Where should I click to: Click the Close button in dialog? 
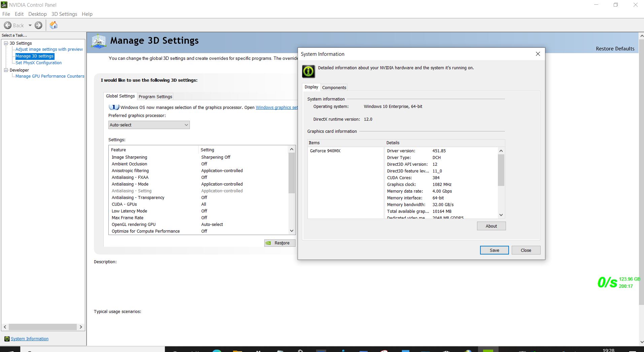coord(526,250)
